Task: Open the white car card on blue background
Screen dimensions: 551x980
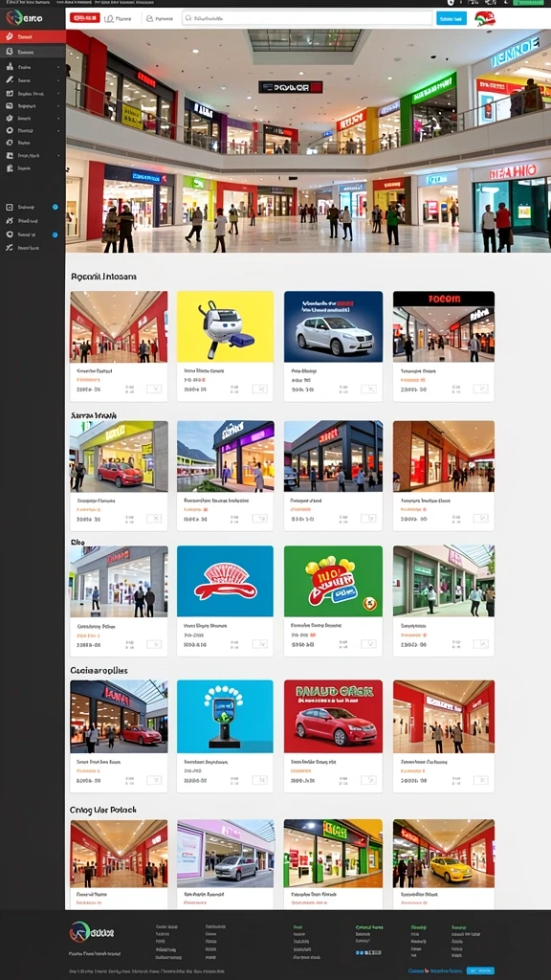Action: [x=333, y=346]
